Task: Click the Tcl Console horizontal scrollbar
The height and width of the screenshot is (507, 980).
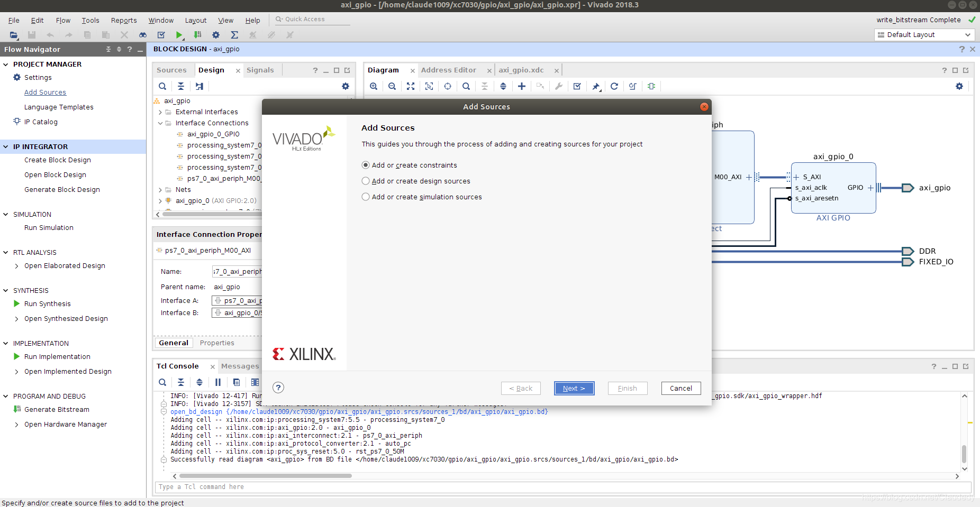Action: click(x=266, y=476)
